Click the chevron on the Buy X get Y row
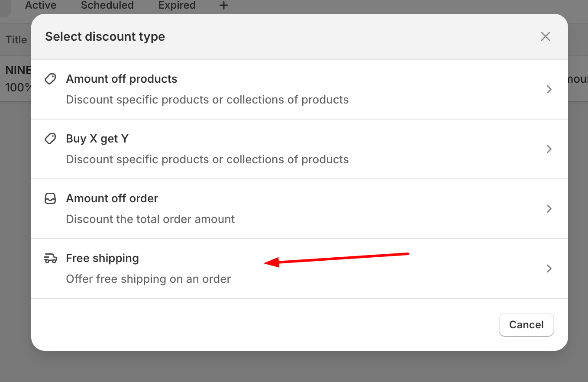588x382 pixels. 549,149
